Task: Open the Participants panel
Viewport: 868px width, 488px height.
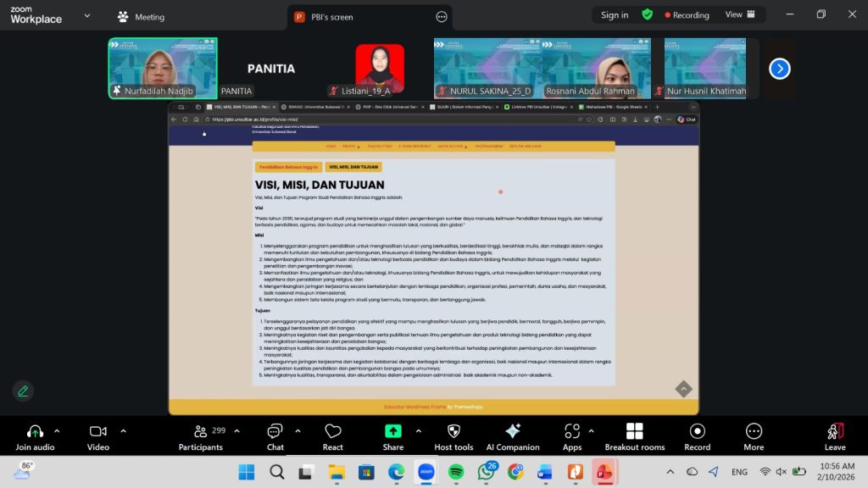Action: [x=201, y=436]
